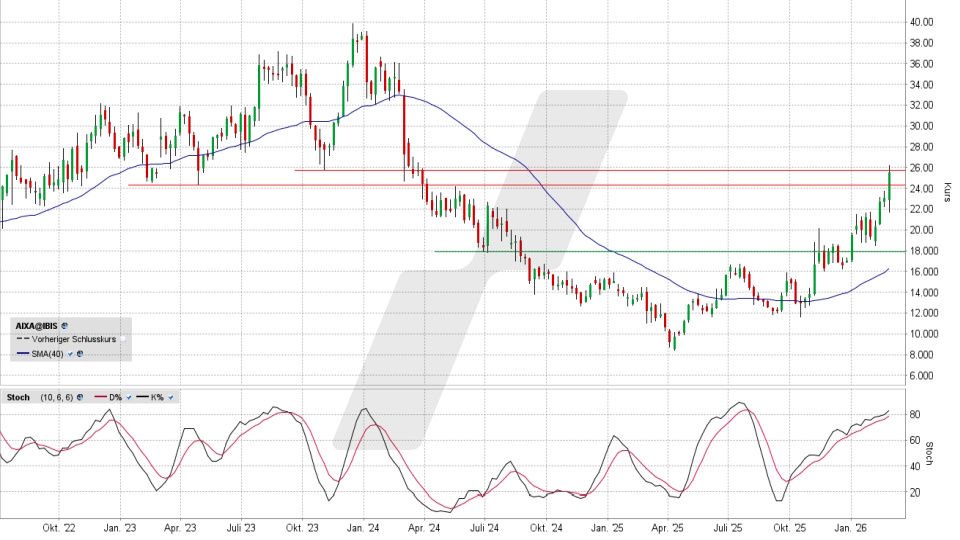Click the Okt. '22 date label
Viewport: 960px width, 540px height.
(x=59, y=528)
